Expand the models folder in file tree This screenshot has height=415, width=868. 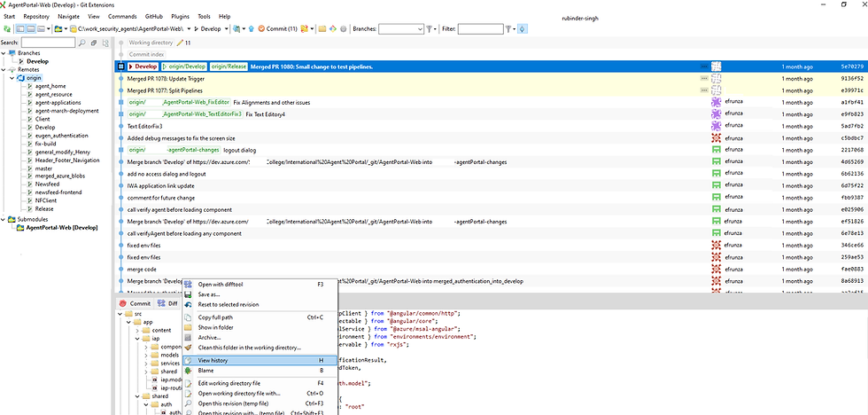pos(146,355)
